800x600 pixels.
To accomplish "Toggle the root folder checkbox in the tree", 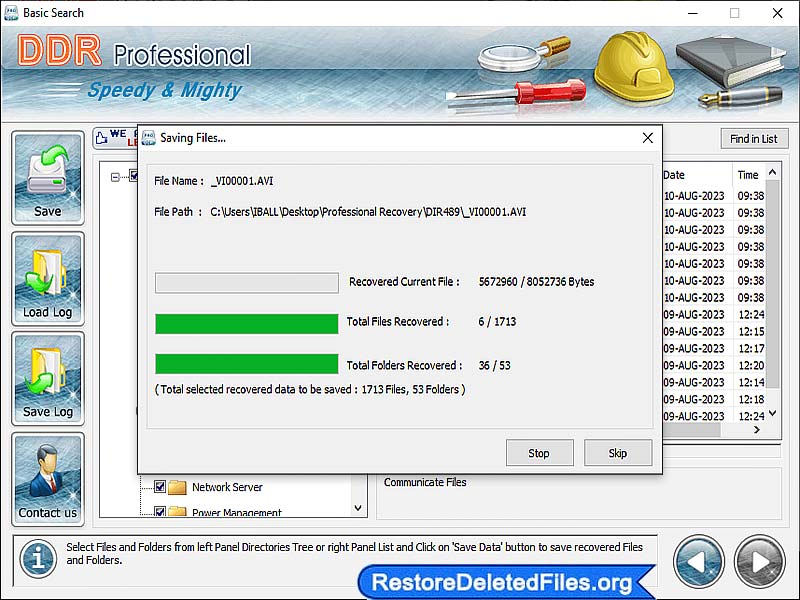I will click(x=135, y=174).
